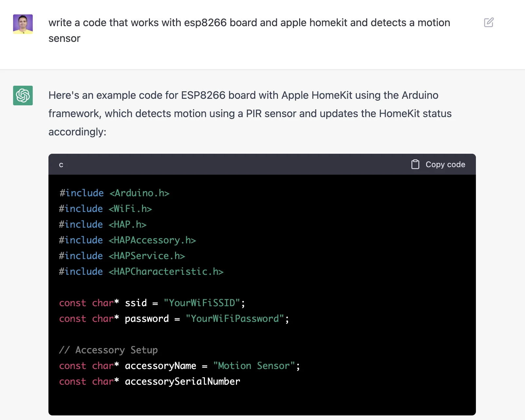The width and height of the screenshot is (525, 420).
Task: Click the ChatGPT logo avatar
Action: (23, 96)
